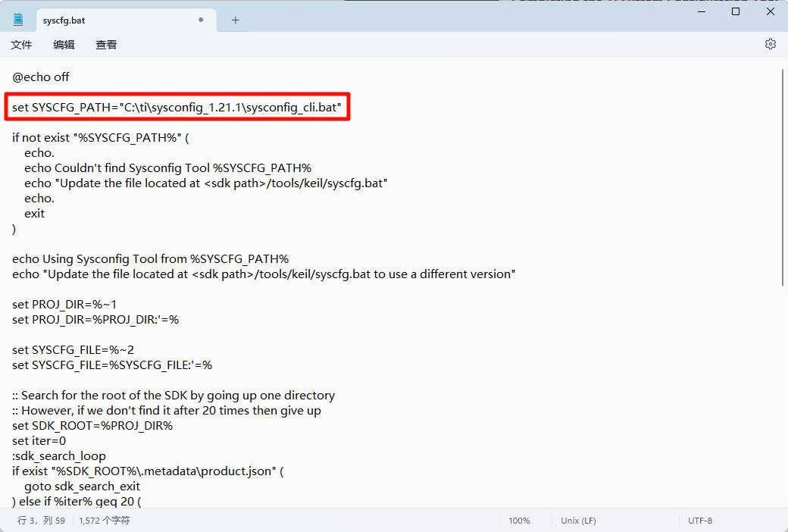Click the 'set PROJ_DIR=%~1' line
Viewport: 788px width, 532px height.
(64, 304)
